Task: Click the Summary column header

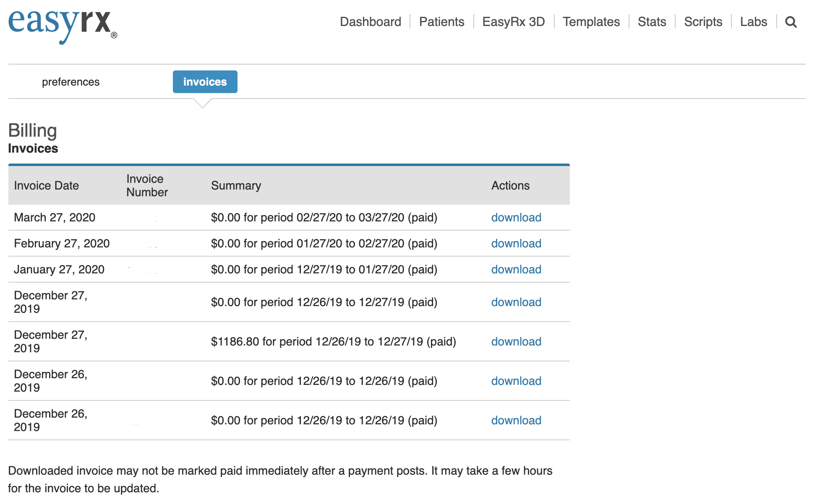Action: (236, 186)
